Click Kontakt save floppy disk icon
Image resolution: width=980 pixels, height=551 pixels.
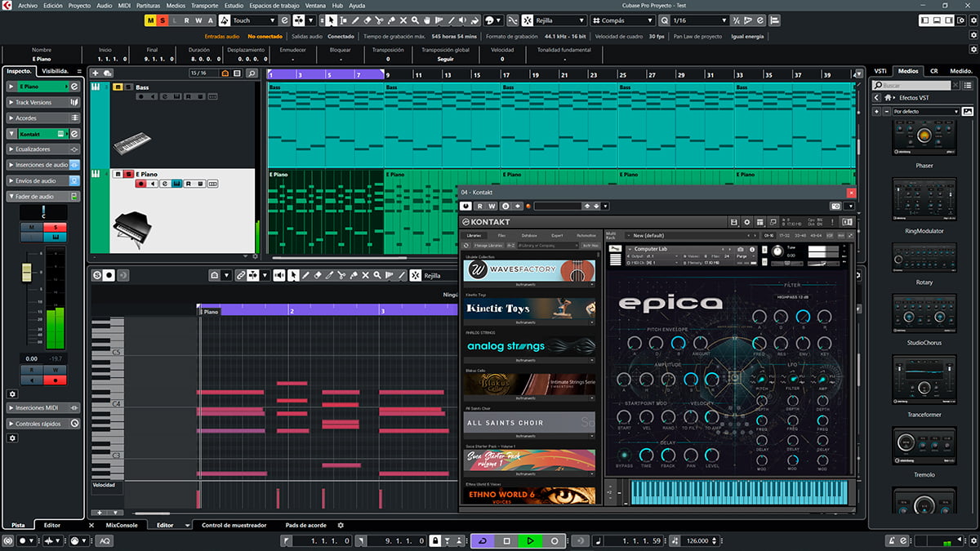(x=734, y=222)
